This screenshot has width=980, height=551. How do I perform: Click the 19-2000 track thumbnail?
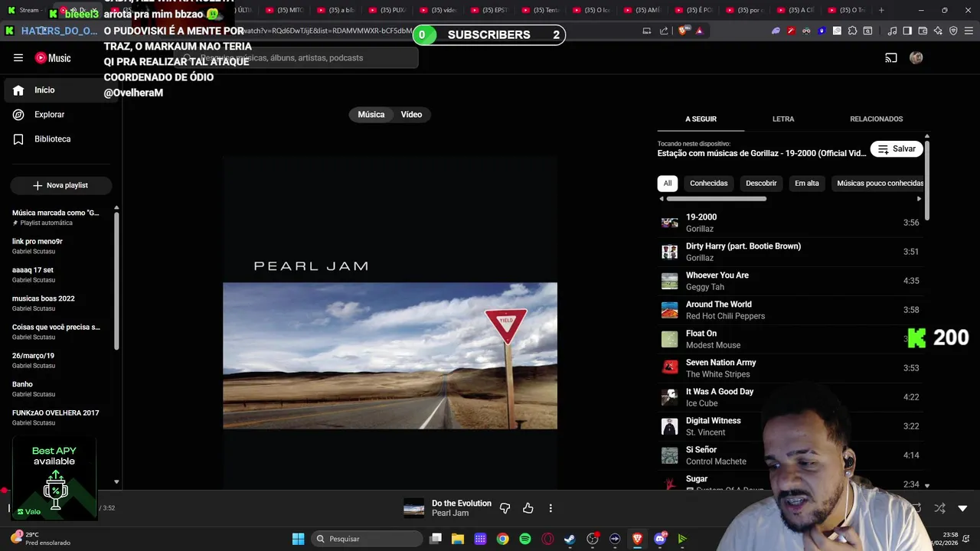670,223
